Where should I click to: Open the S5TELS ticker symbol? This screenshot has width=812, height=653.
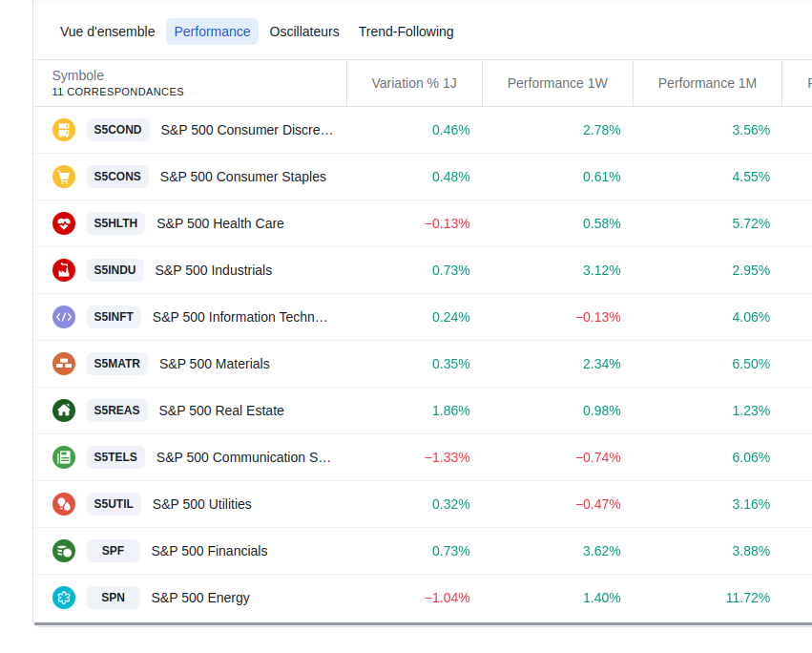pyautogui.click(x=115, y=457)
